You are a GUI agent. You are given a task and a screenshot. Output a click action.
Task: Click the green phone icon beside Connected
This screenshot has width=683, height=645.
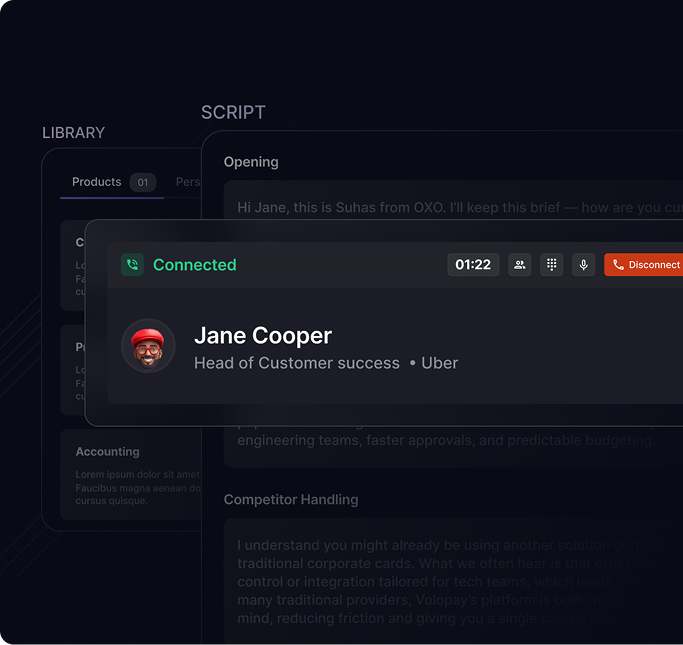click(132, 265)
